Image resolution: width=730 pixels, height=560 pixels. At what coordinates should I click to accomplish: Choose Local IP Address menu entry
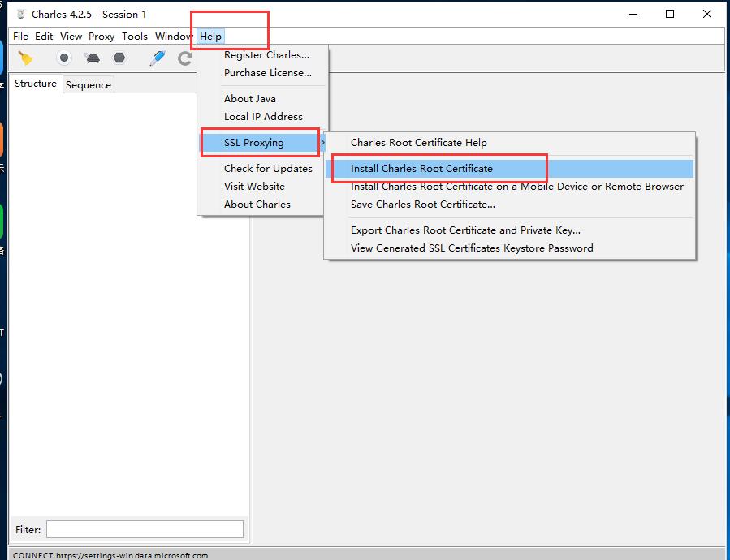coord(263,116)
